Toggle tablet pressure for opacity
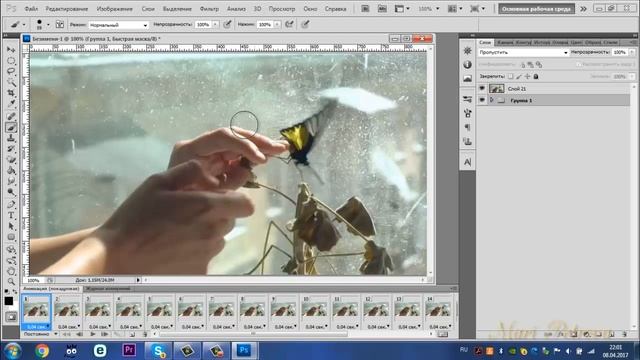640x360 pixels. [x=227, y=24]
